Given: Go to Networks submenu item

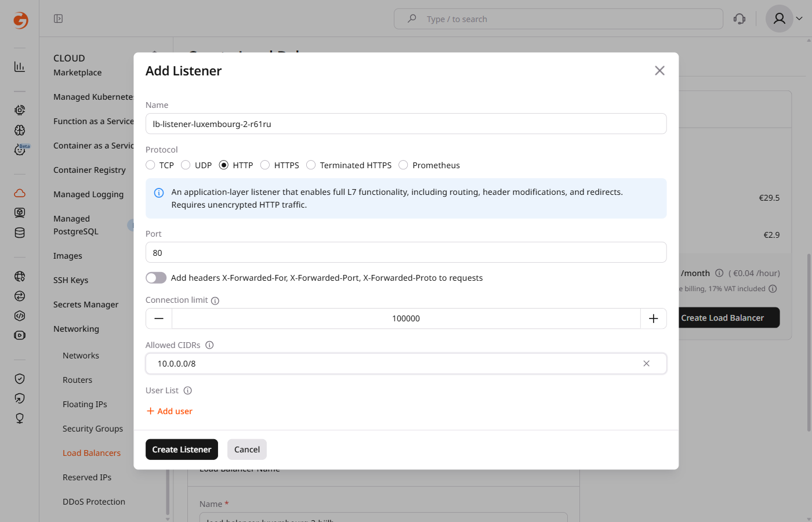Looking at the screenshot, I should coord(81,356).
